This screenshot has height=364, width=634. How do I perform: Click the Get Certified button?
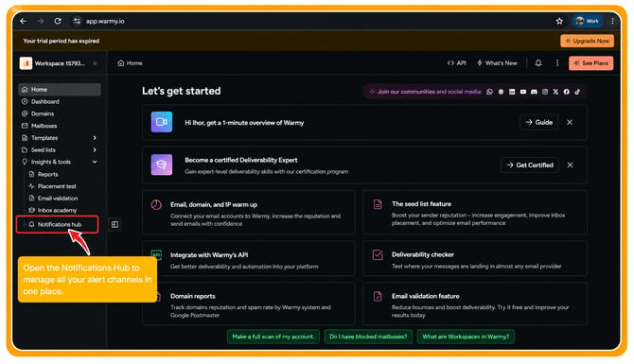530,165
